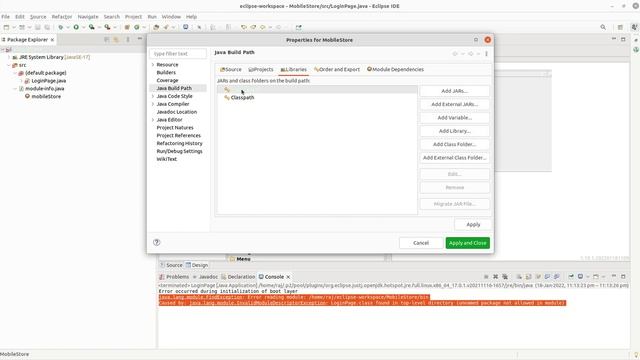The image size is (640, 360).
Task: Expand the JRE System Library node
Action: point(9,57)
